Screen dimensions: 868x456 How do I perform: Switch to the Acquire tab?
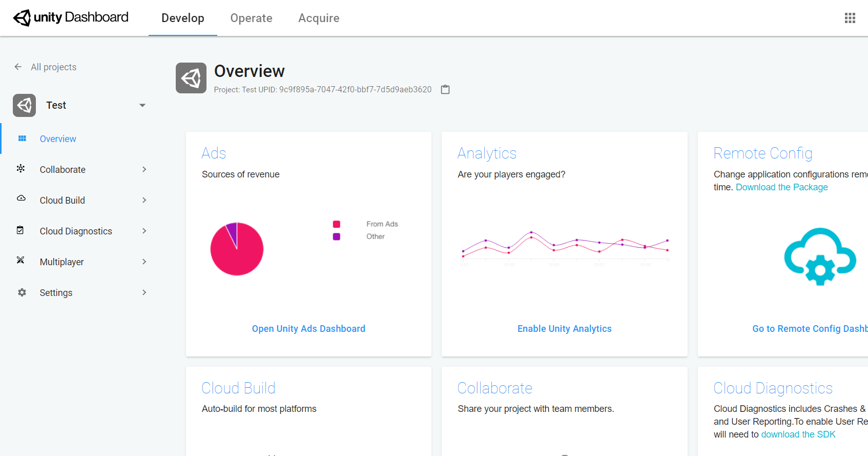coord(319,18)
